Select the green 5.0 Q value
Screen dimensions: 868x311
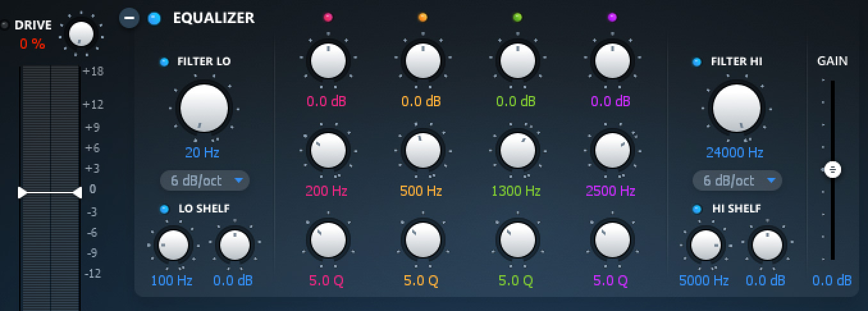tap(516, 280)
